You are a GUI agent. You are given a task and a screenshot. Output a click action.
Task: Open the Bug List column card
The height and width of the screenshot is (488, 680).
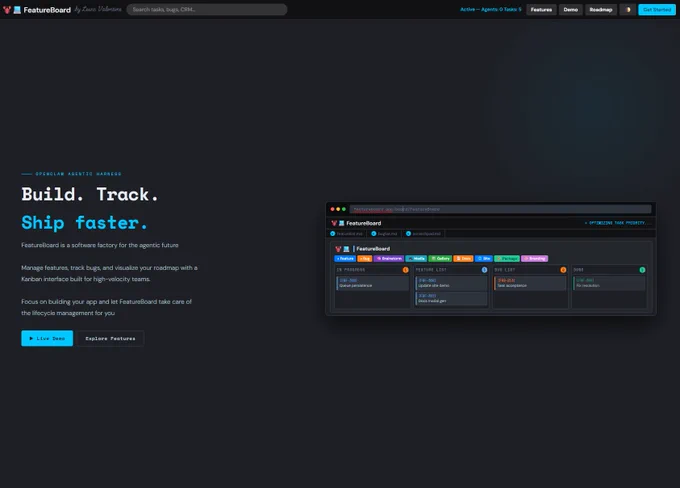(530, 283)
